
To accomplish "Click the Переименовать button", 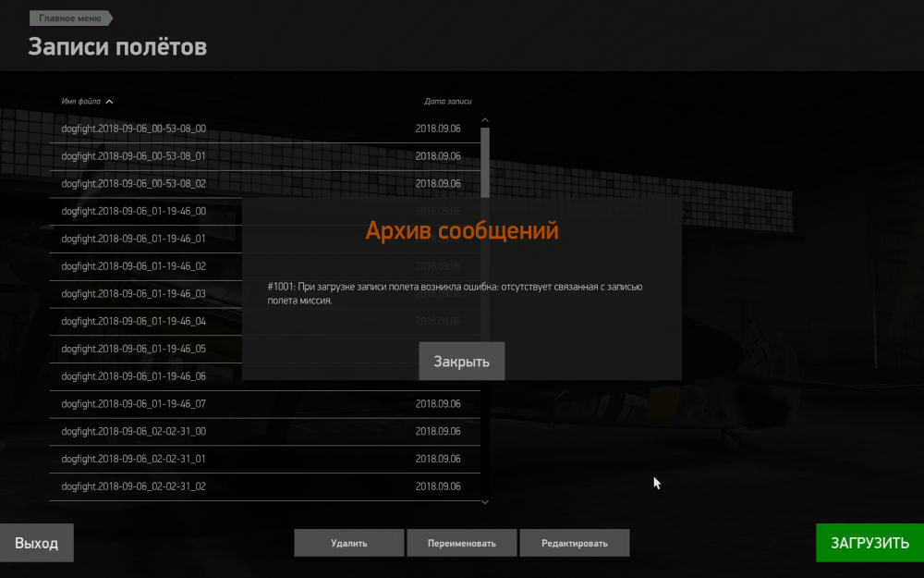I will pos(462,543).
